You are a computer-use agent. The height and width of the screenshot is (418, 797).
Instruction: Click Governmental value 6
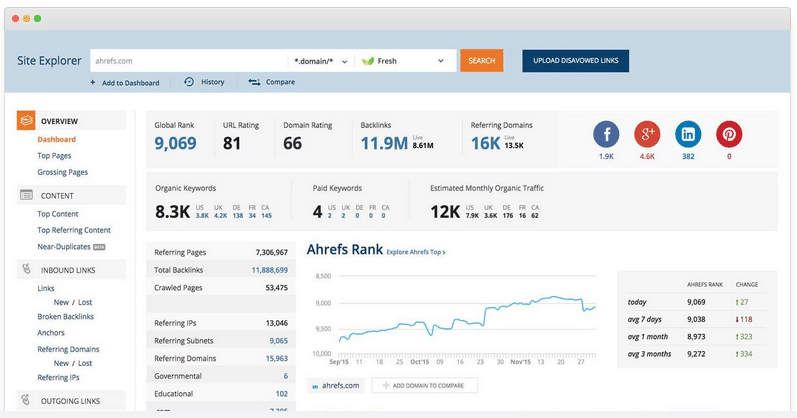pyautogui.click(x=286, y=376)
